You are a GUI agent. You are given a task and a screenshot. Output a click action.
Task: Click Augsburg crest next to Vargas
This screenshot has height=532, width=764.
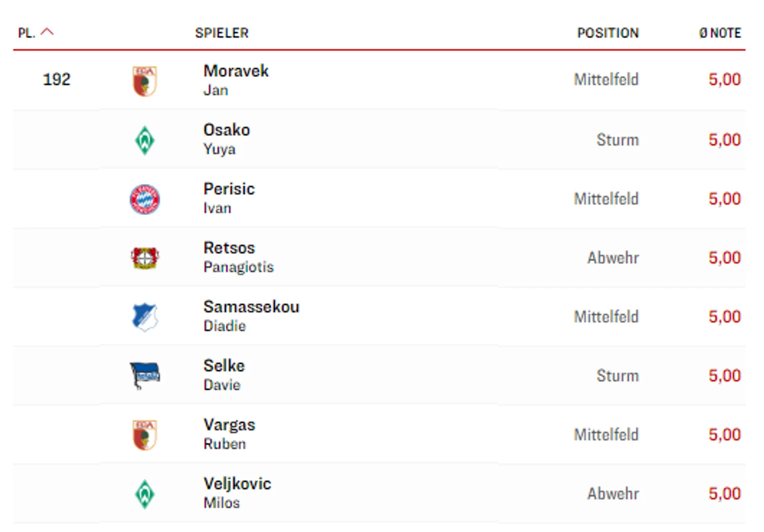[x=145, y=435]
